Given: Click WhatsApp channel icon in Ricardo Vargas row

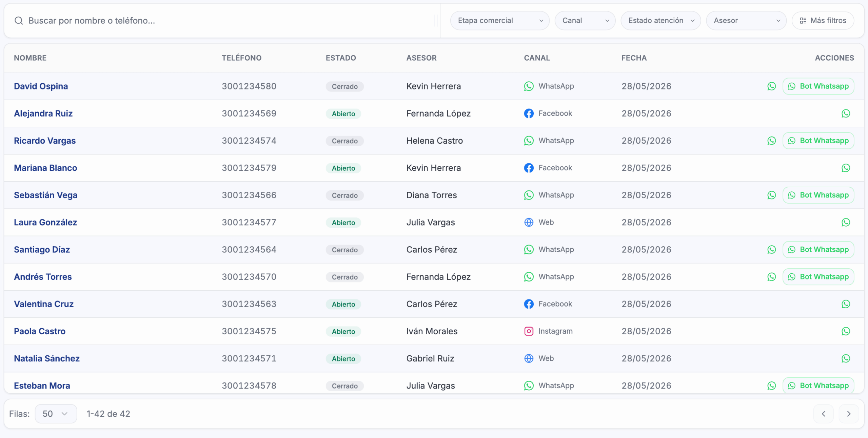Looking at the screenshot, I should point(529,141).
